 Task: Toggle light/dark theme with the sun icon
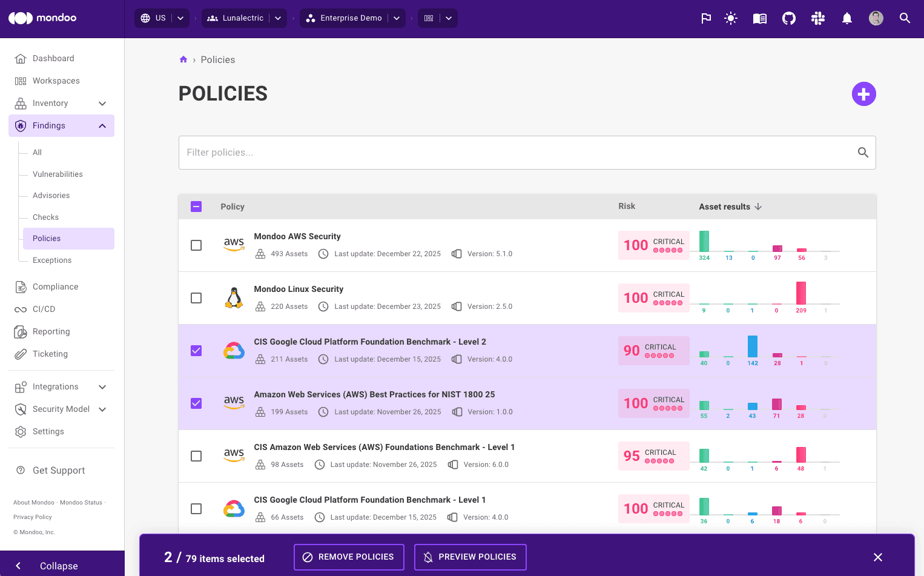coord(730,18)
